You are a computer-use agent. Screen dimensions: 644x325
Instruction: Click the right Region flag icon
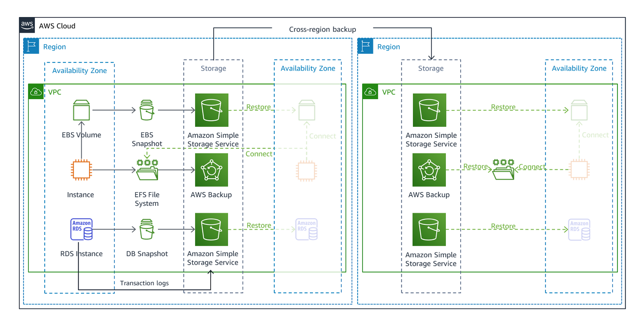coord(365,46)
